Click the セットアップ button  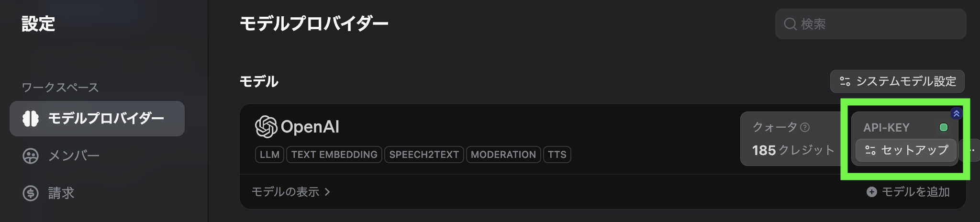[x=906, y=151]
